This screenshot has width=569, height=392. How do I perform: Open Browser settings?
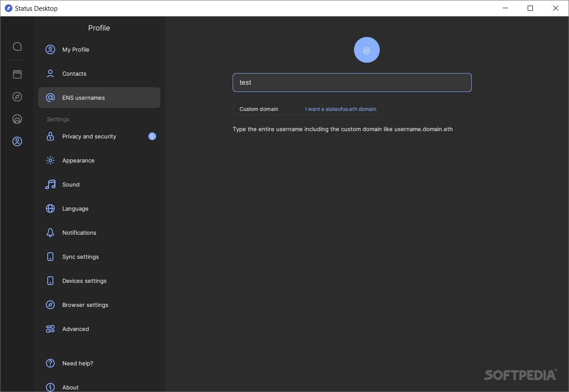point(99,305)
